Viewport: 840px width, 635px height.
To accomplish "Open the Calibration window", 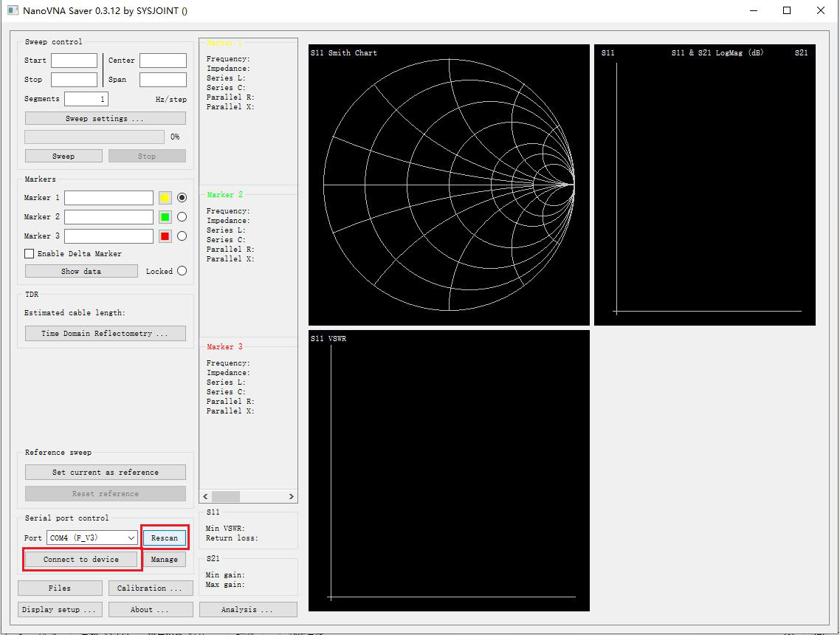I will click(151, 588).
